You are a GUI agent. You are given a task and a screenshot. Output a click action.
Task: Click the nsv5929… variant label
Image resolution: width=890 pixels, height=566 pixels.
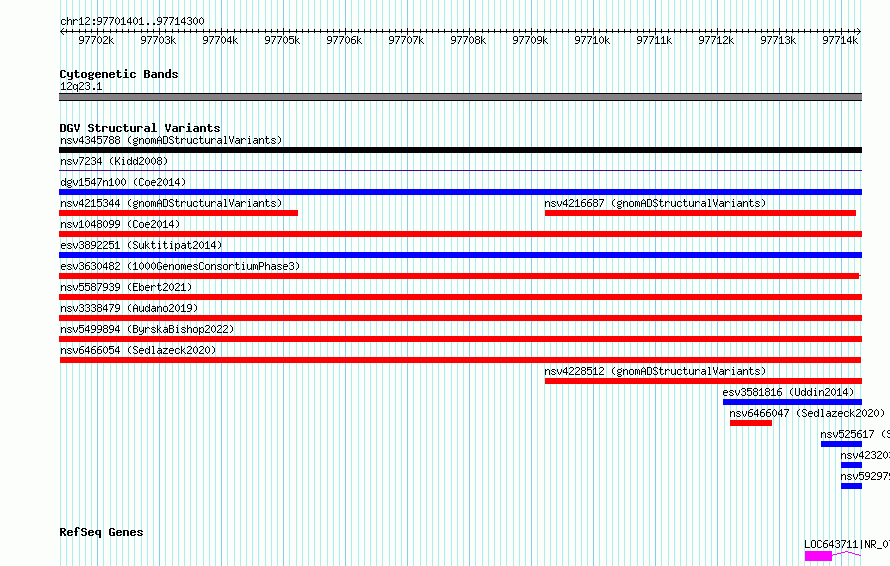click(x=865, y=476)
